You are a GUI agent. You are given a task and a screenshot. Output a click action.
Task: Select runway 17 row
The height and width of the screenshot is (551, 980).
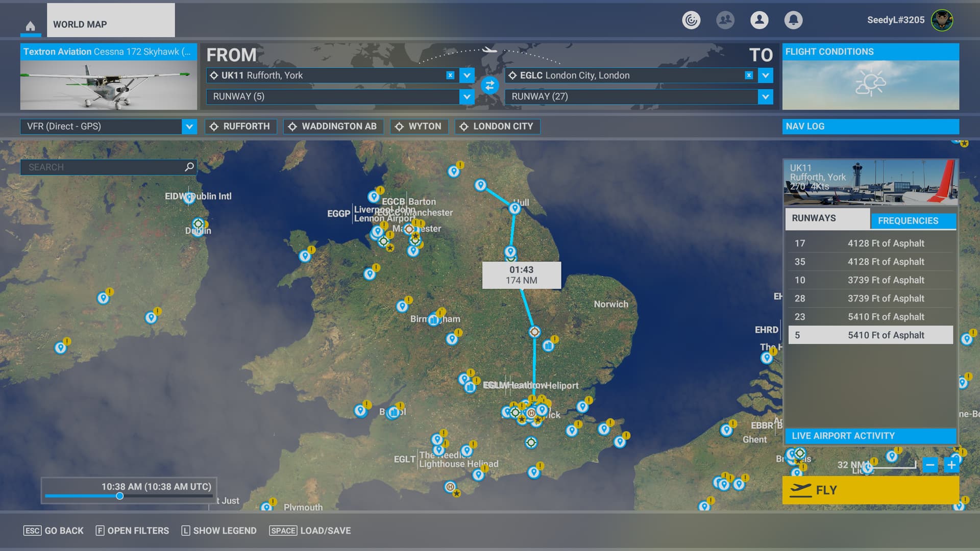click(870, 243)
